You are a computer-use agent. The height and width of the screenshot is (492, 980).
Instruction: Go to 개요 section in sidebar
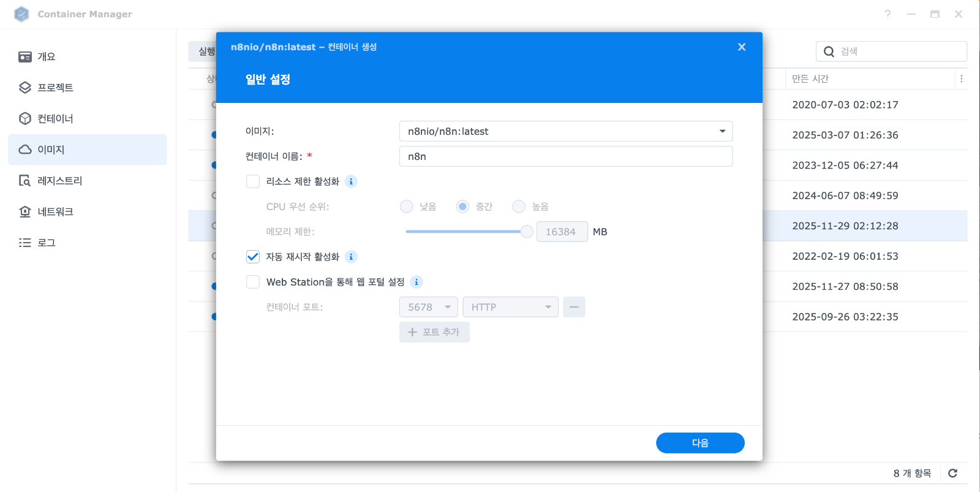click(87, 57)
